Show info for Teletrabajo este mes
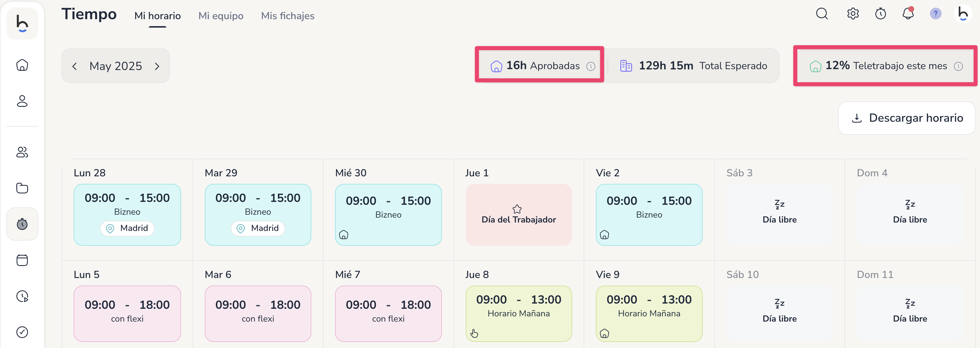Screen dimensions: 980x348 tap(958, 67)
